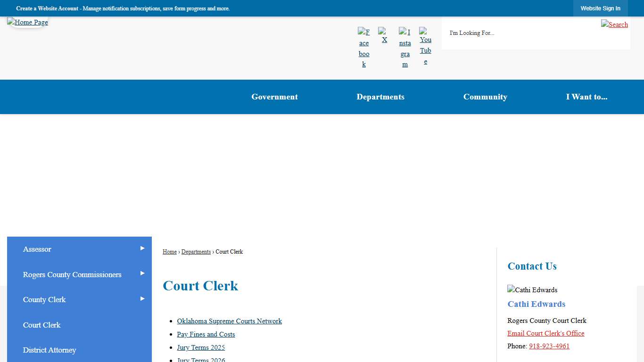Image resolution: width=644 pixels, height=362 pixels.
Task: Open the Departments menu
Action: [x=380, y=97]
